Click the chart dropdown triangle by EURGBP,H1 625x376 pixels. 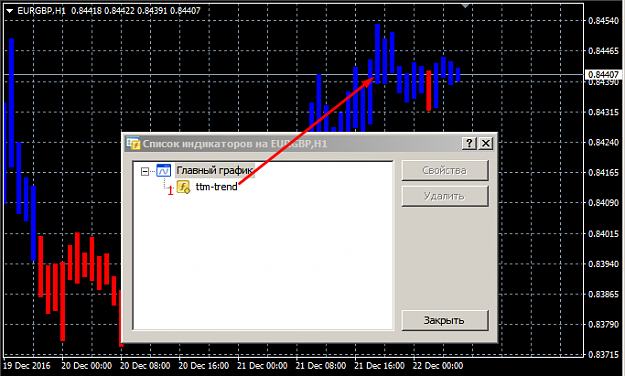pyautogui.click(x=10, y=11)
